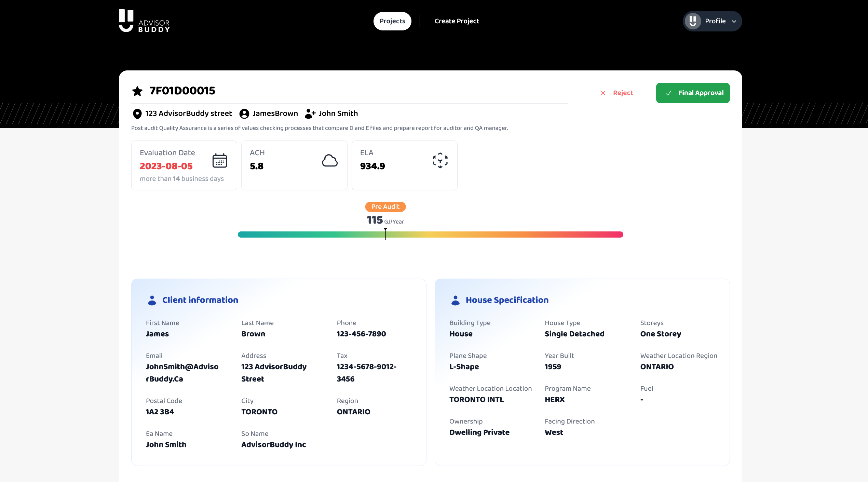This screenshot has height=482, width=868.
Task: Expand the Profile dropdown chevron
Action: [x=734, y=22]
